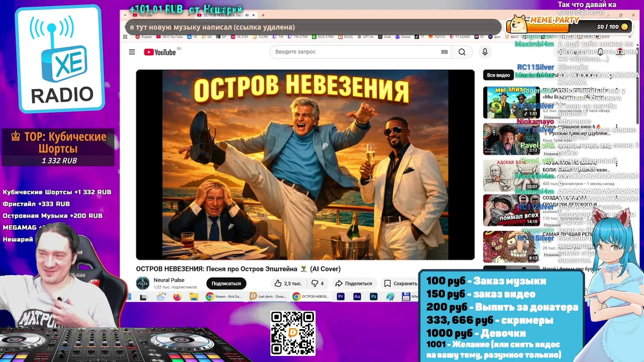Open Task View from the taskbar

pos(143,297)
